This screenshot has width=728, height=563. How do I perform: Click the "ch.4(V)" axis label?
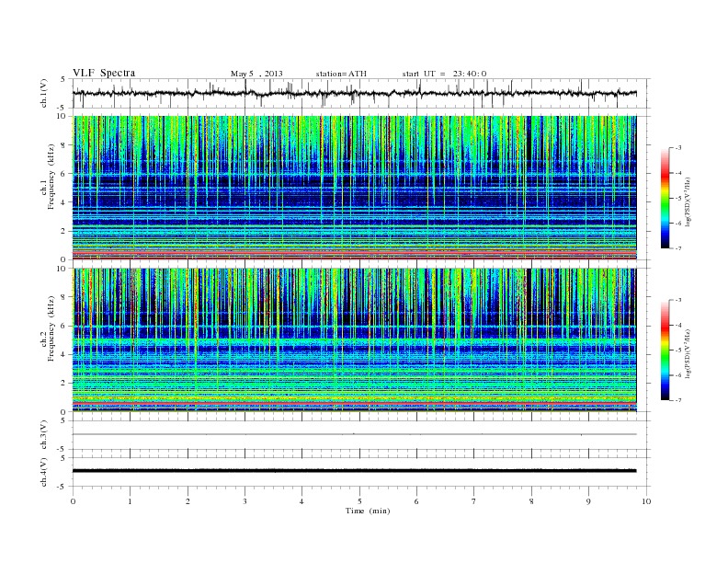click(x=44, y=472)
